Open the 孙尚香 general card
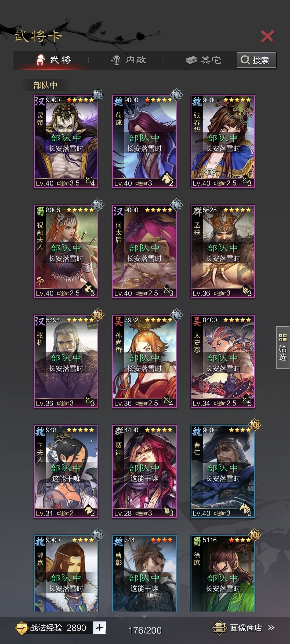Viewport: 290px width, 644px height. click(144, 361)
